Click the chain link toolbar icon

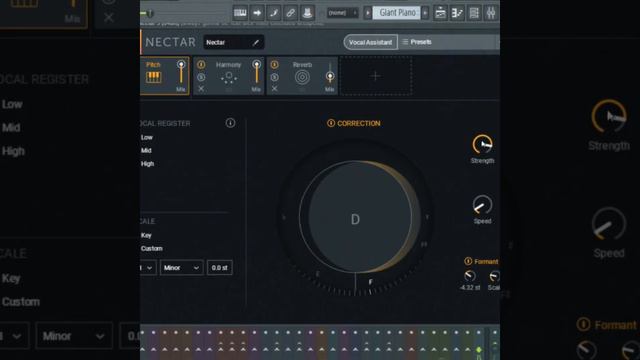pyautogui.click(x=291, y=13)
